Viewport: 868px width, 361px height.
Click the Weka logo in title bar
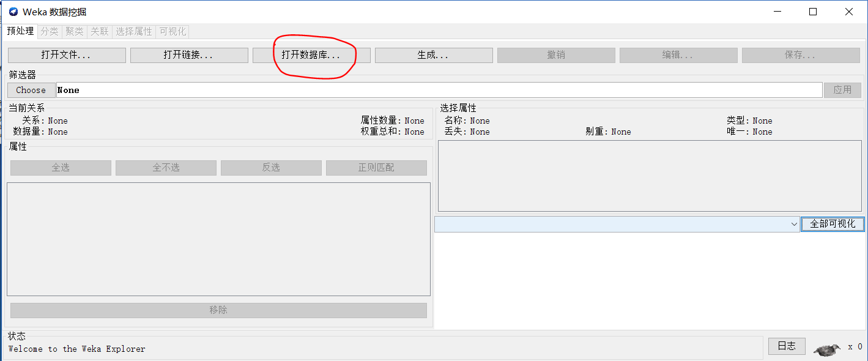click(x=13, y=12)
